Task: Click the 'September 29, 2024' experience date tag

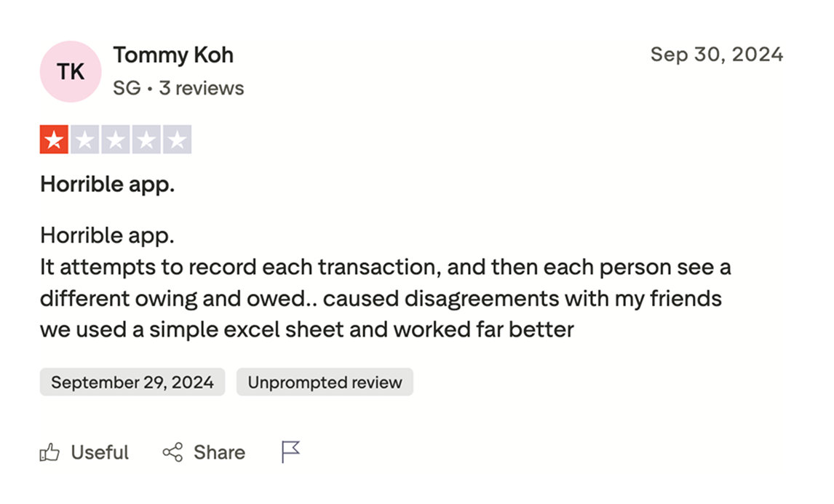Action: 132,383
